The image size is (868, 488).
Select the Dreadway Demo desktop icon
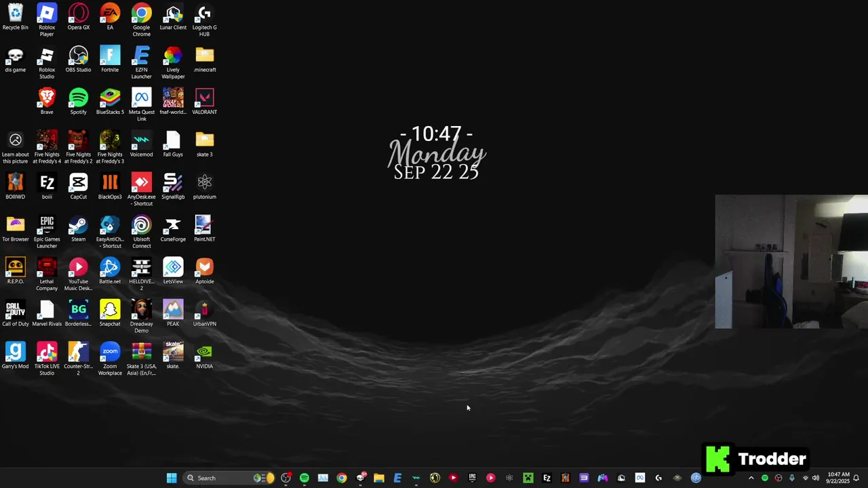141,317
